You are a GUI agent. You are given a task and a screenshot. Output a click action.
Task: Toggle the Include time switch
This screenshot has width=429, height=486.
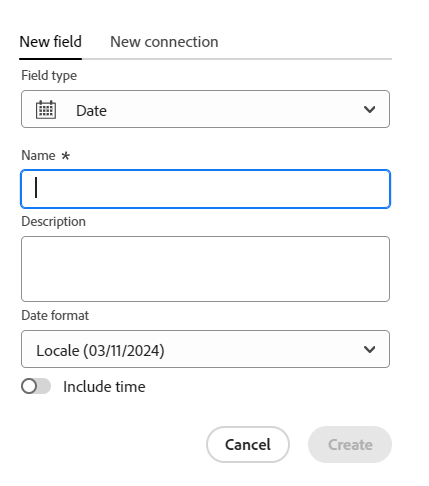pyautogui.click(x=36, y=386)
